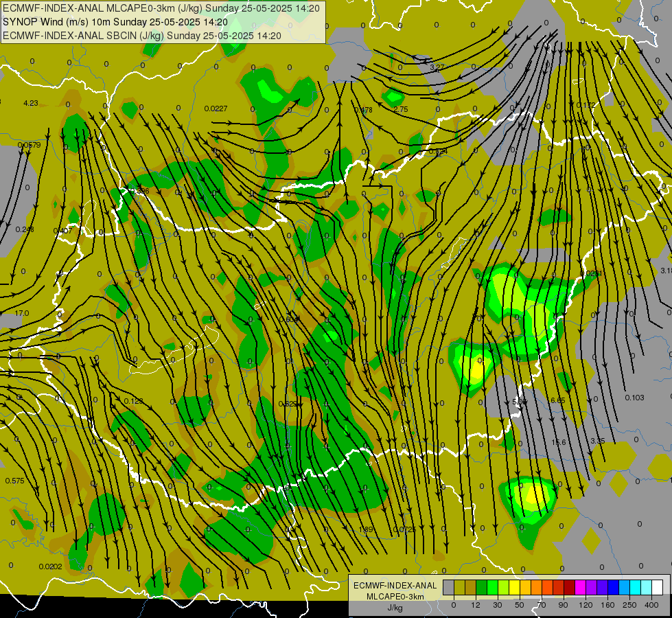Pick the bright cyan legend swatch

pos(636,588)
